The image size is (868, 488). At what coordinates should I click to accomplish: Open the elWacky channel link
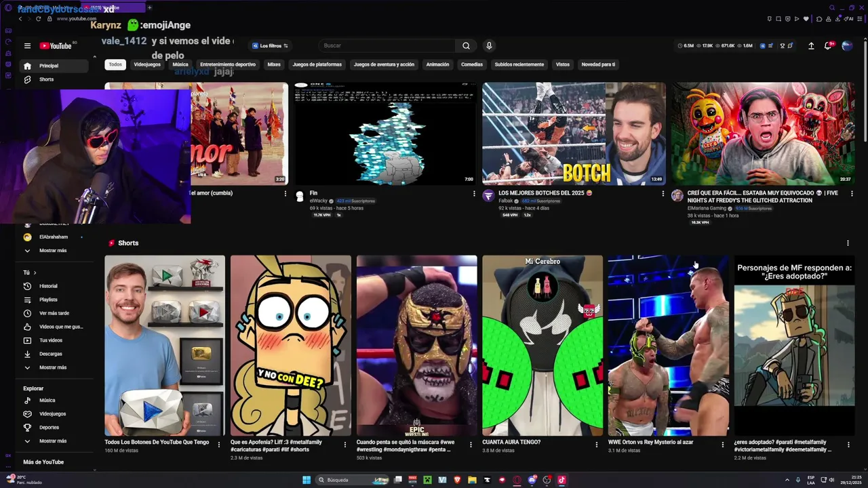(x=319, y=201)
